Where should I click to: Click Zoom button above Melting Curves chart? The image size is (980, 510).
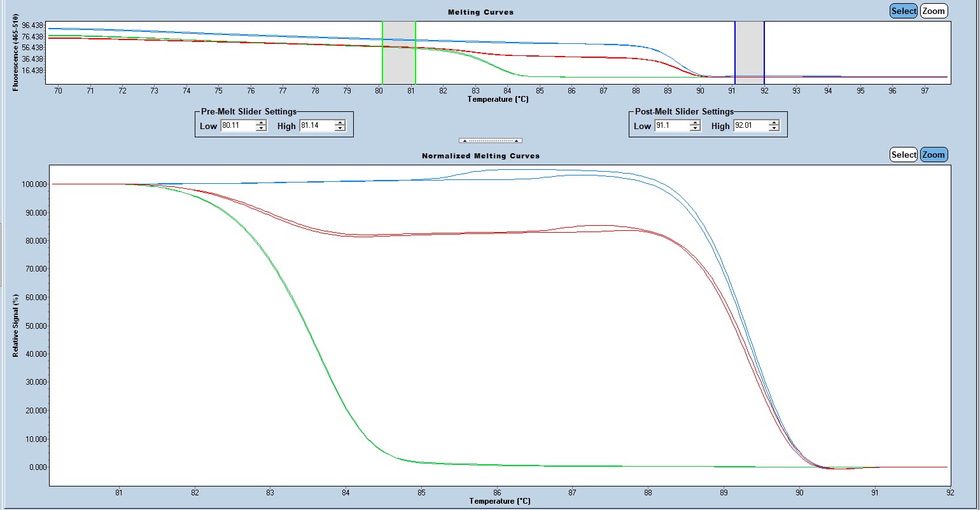934,11
